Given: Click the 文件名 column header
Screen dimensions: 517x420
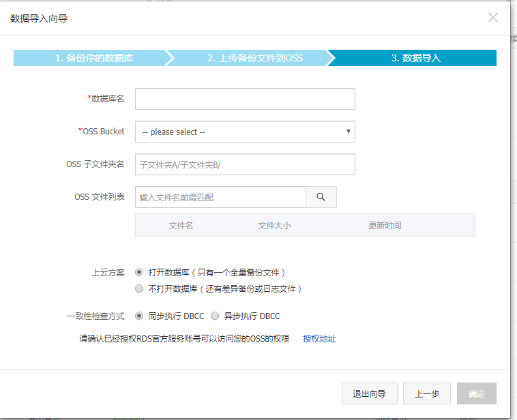Looking at the screenshot, I should tap(181, 226).
